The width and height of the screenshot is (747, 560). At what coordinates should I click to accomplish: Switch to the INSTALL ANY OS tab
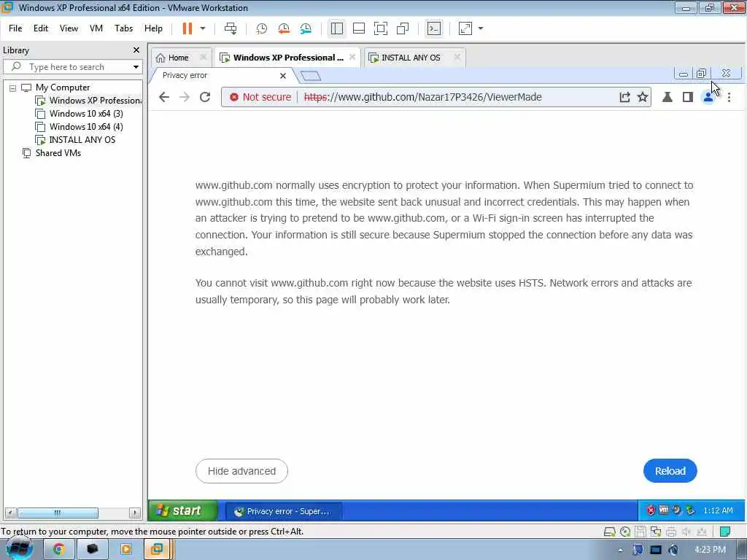pyautogui.click(x=410, y=58)
